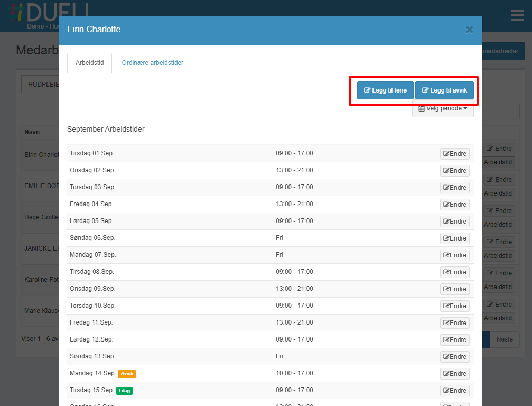Click Legg til avvik button
The width and height of the screenshot is (532, 406).
(x=444, y=90)
